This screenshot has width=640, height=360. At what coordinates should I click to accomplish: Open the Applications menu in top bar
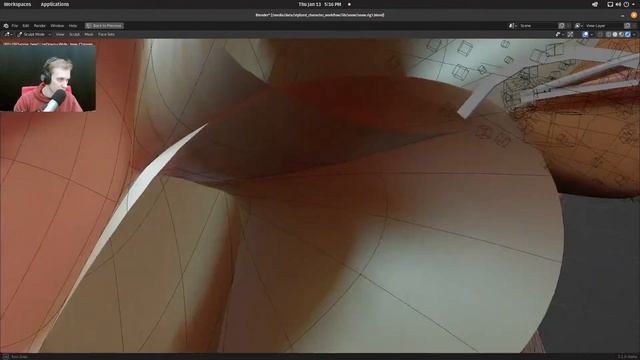[55, 4]
